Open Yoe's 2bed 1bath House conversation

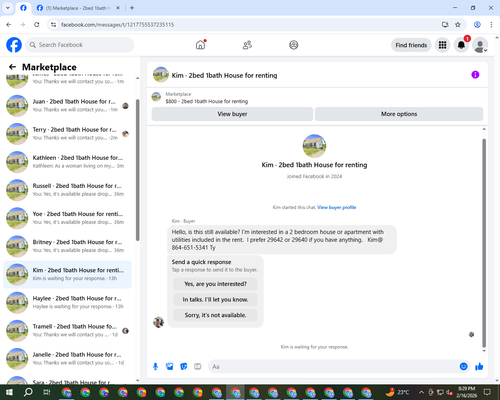pos(67,218)
